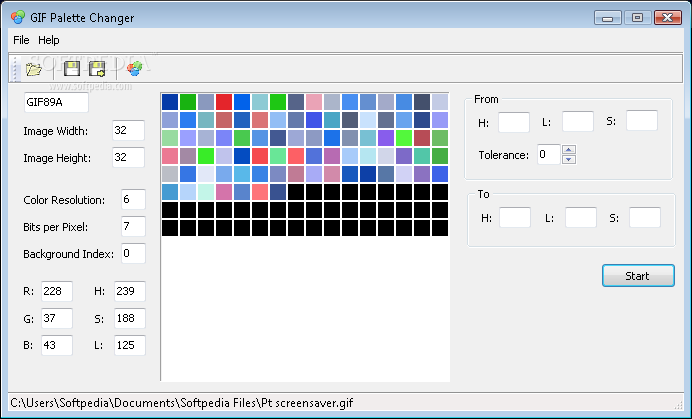Select the dark blue first palette swatch
692x419 pixels.
click(170, 102)
